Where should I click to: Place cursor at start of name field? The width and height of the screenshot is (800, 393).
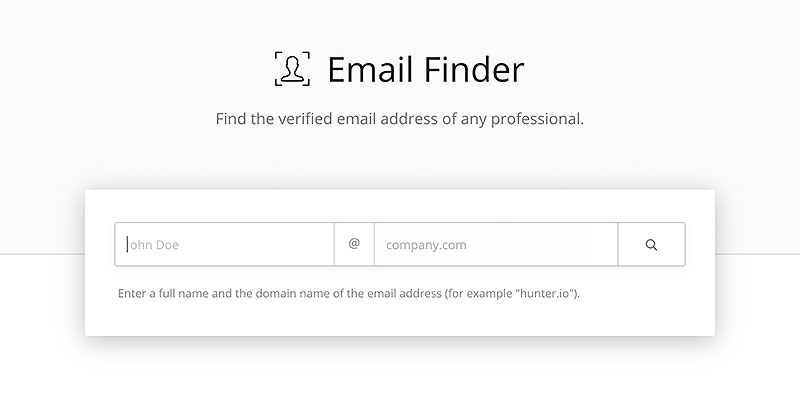[128, 244]
